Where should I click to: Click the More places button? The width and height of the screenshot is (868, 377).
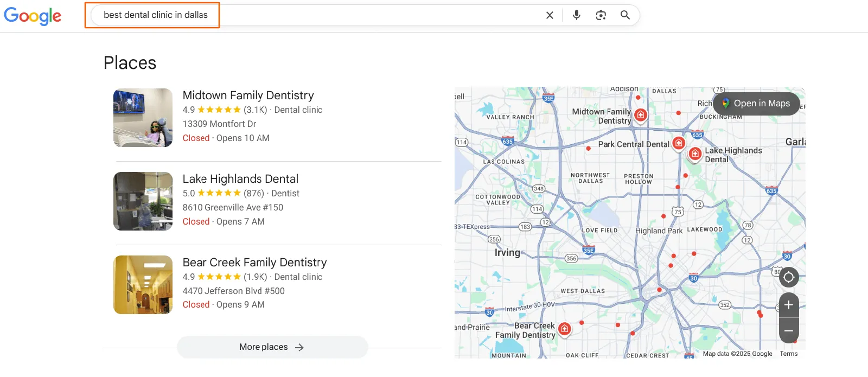click(272, 347)
